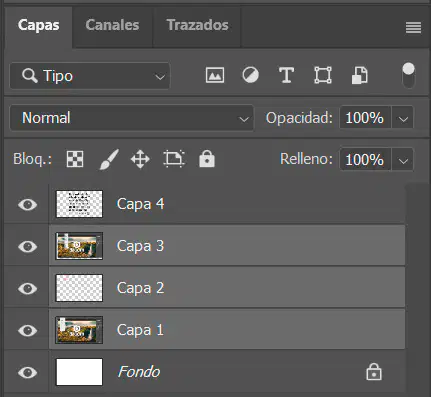The image size is (431, 397).
Task: Lock transparent pixels checkerboard icon
Action: [75, 159]
